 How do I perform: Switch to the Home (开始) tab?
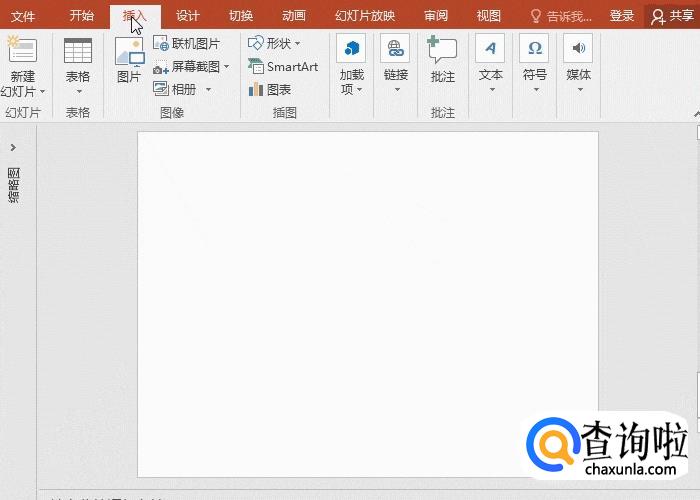click(82, 16)
